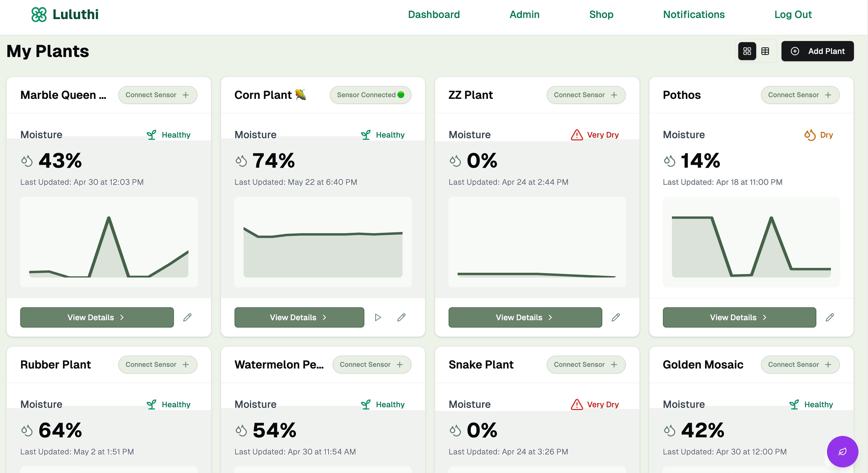The width and height of the screenshot is (868, 473).
Task: Edit the ZZ Plant via pencil icon
Action: 616,317
